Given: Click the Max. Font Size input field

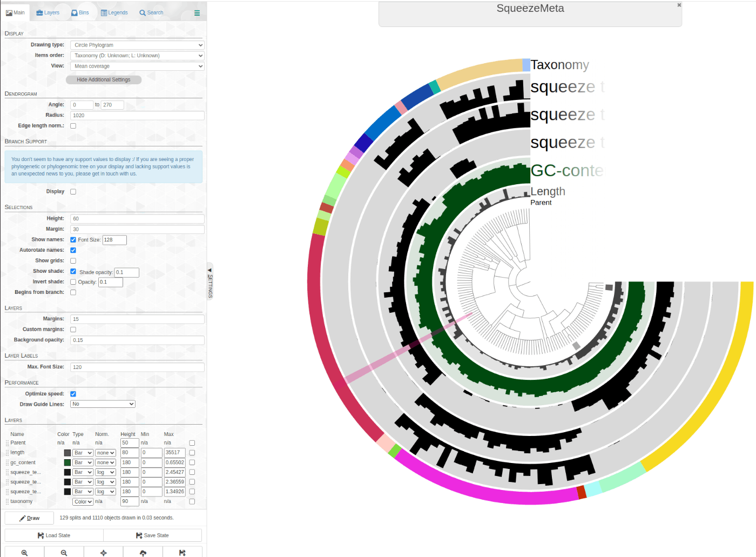Looking at the screenshot, I should pyautogui.click(x=137, y=367).
